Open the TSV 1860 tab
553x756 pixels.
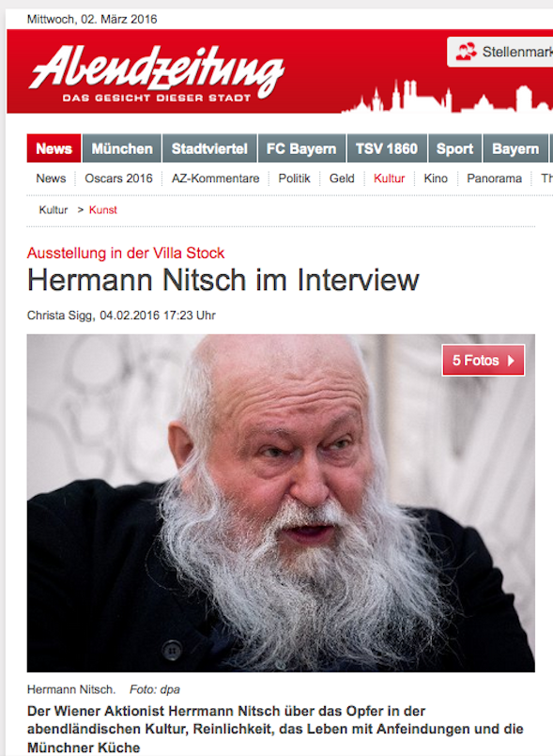click(x=387, y=148)
